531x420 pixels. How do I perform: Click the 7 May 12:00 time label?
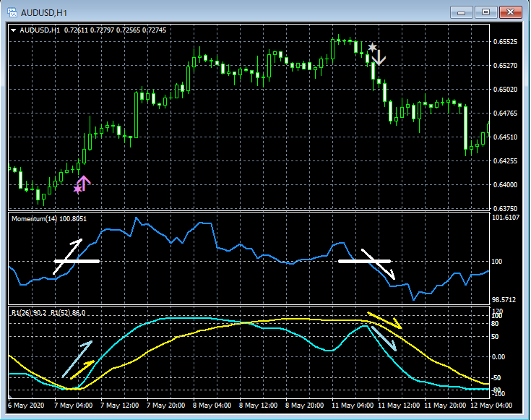[x=119, y=406]
